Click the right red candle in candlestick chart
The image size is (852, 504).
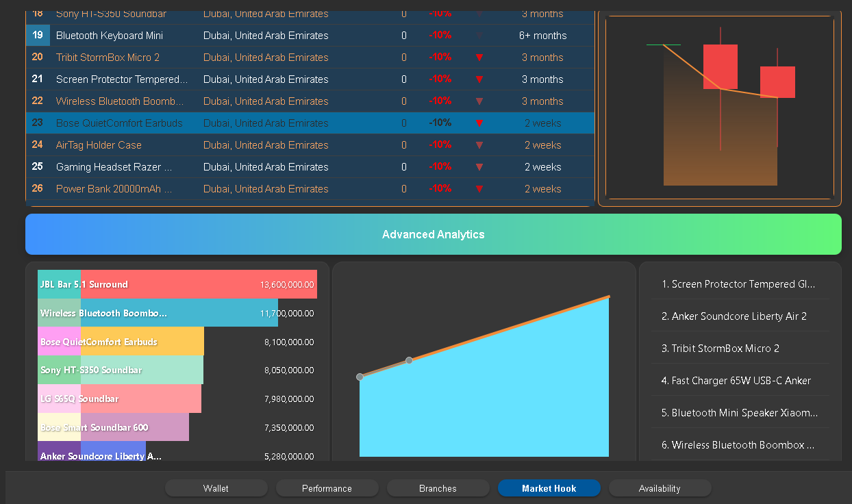coord(777,82)
